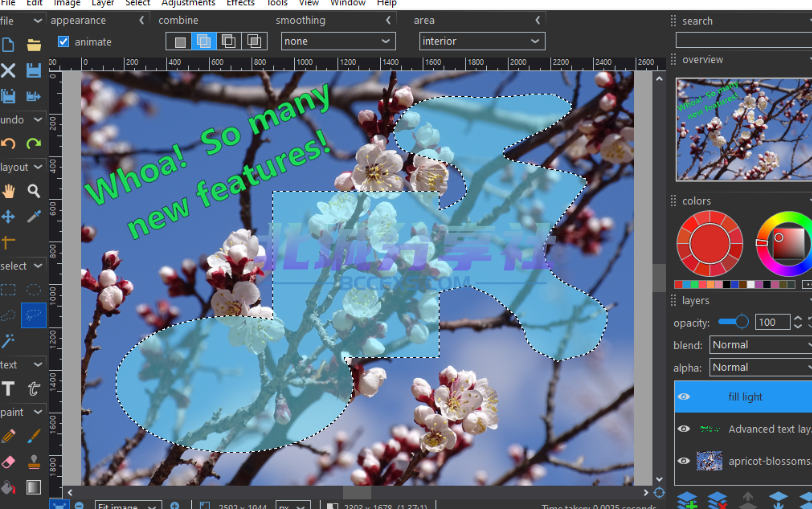This screenshot has width=812, height=509.
Task: Select the Color picker eyedropper tool
Action: (34, 216)
